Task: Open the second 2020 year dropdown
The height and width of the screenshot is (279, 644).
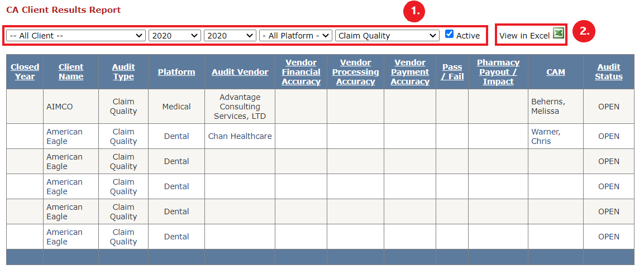Action: [x=230, y=36]
